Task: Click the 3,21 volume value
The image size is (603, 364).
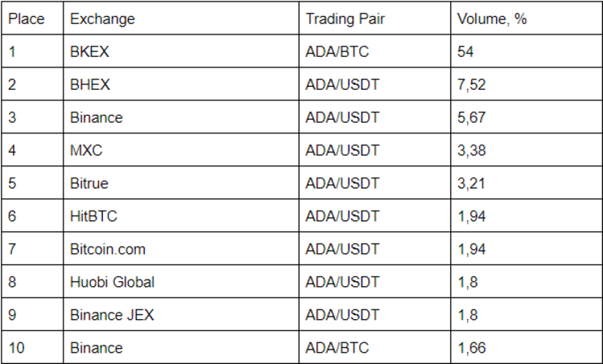Action: pos(471,183)
